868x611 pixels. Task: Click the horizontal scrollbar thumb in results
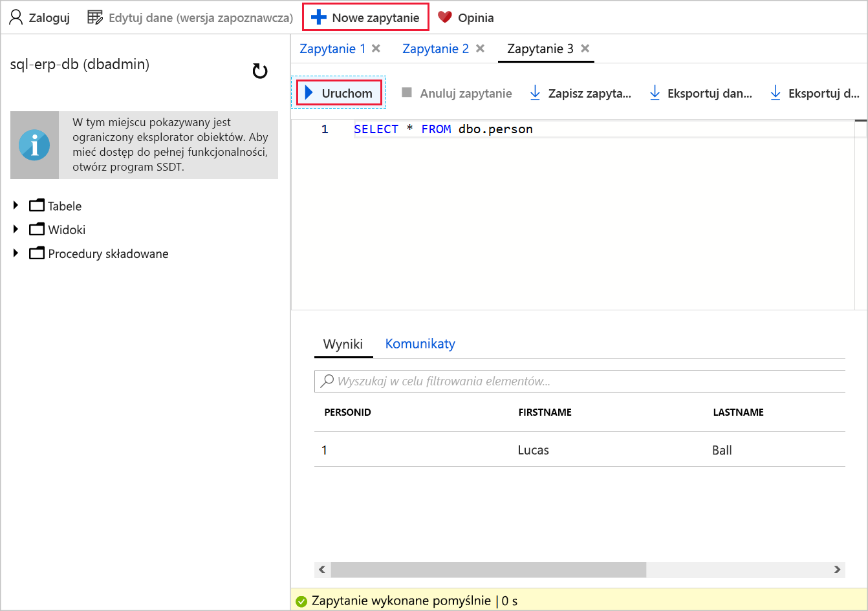tap(488, 570)
